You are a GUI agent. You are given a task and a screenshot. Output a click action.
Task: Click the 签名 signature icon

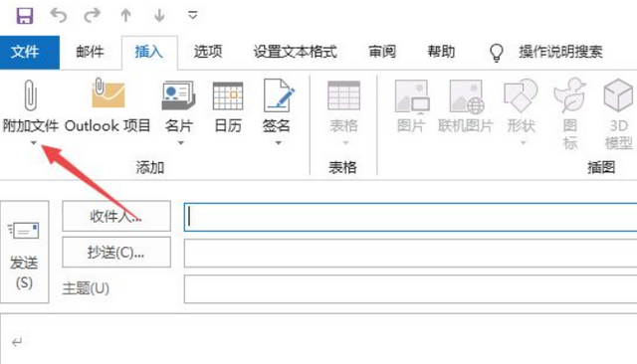click(x=279, y=95)
